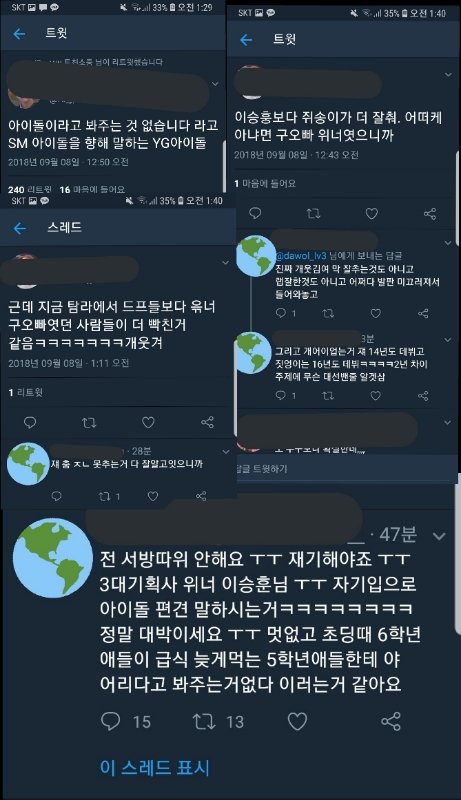Go back from the 스레드 screen
This screenshot has width=461, height=800.
point(19,228)
